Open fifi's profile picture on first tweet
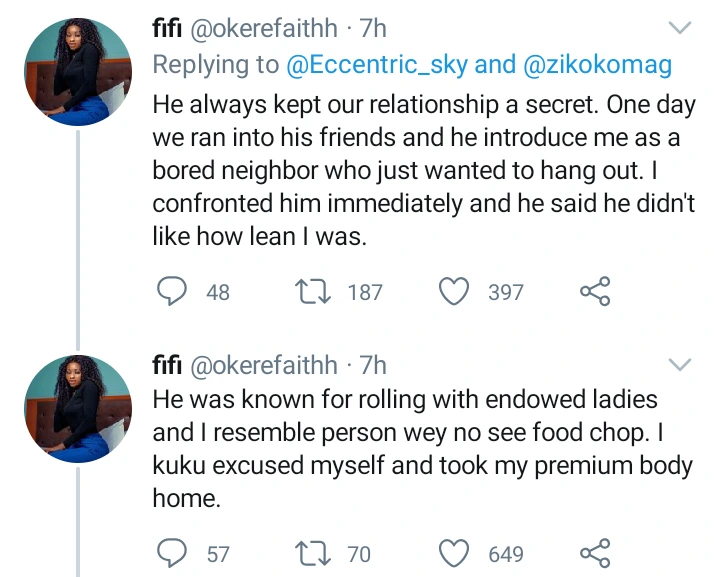 [78, 70]
